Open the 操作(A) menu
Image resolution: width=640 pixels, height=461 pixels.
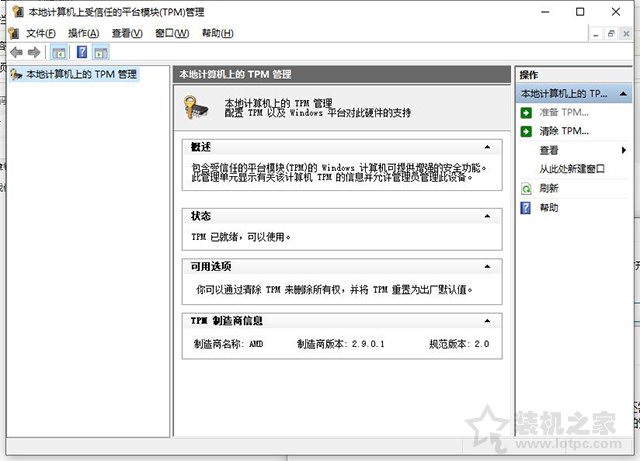coord(83,33)
